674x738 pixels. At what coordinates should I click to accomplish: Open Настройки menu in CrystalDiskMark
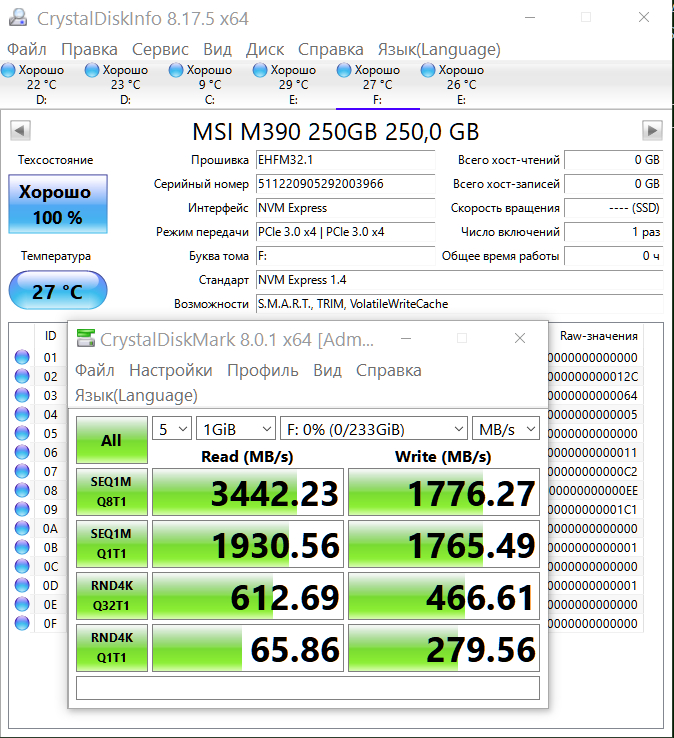pos(170,370)
